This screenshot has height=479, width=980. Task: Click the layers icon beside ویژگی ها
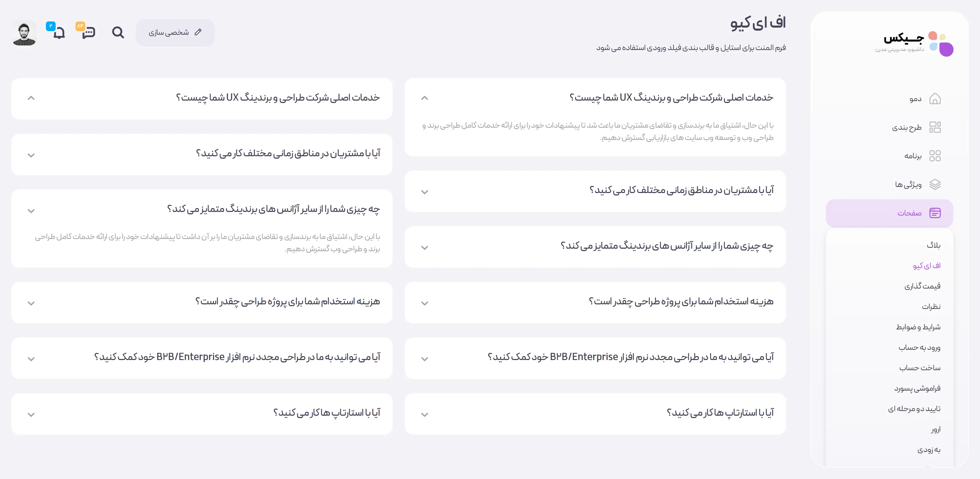point(934,184)
